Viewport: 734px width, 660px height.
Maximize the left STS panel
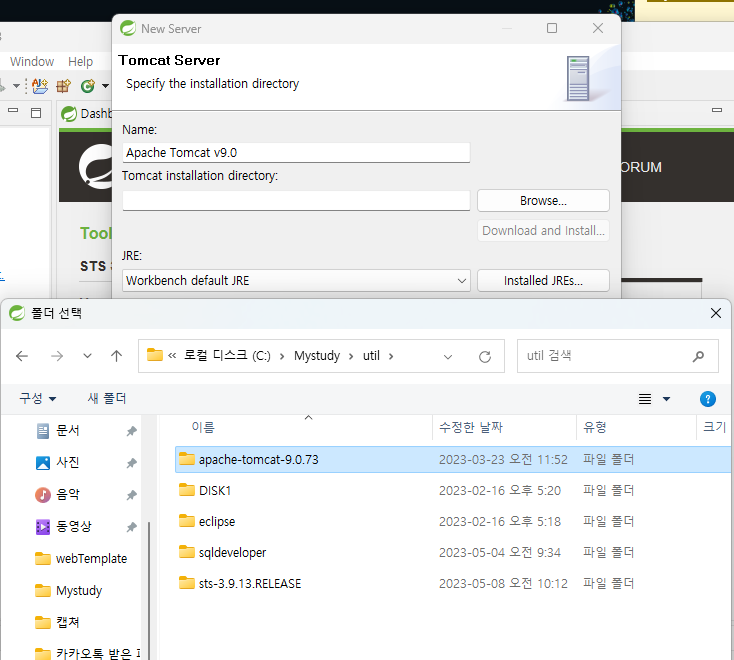(36, 113)
